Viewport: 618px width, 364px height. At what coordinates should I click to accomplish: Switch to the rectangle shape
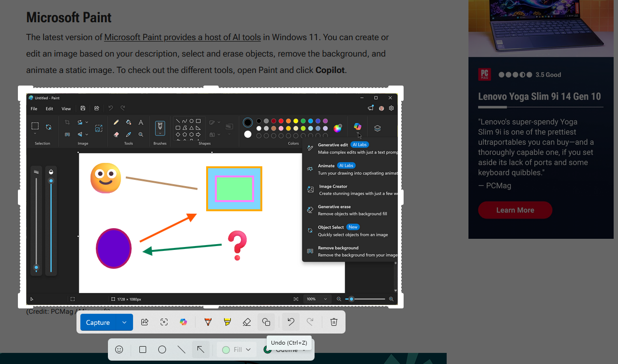pyautogui.click(x=143, y=349)
